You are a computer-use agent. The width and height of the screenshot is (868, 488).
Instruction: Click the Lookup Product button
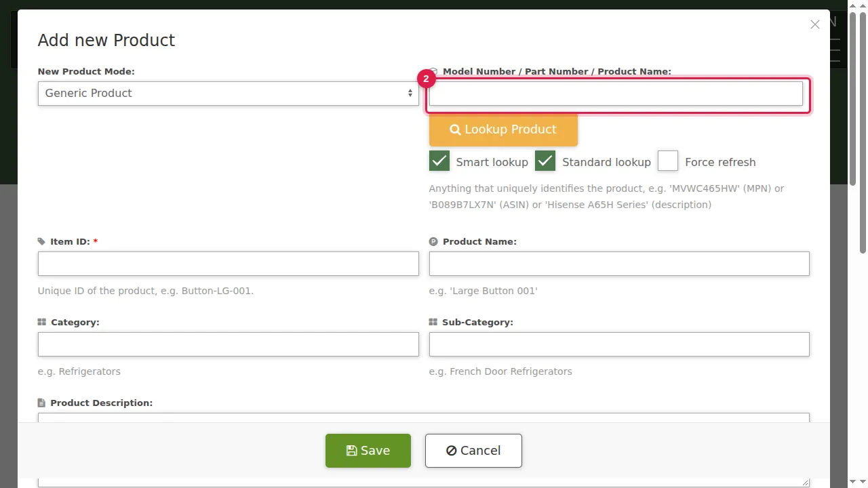503,129
